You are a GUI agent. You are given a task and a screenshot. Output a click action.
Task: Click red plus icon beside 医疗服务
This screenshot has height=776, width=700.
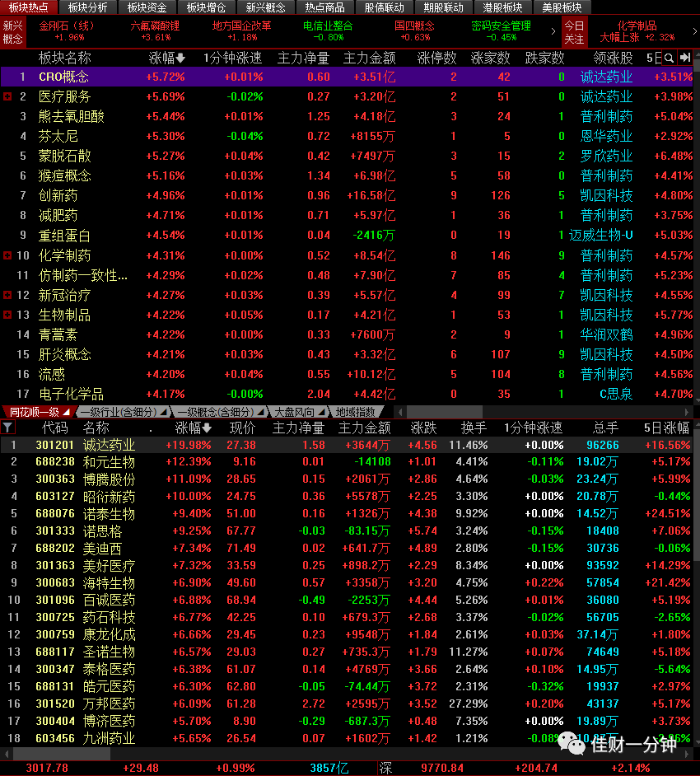[7, 96]
